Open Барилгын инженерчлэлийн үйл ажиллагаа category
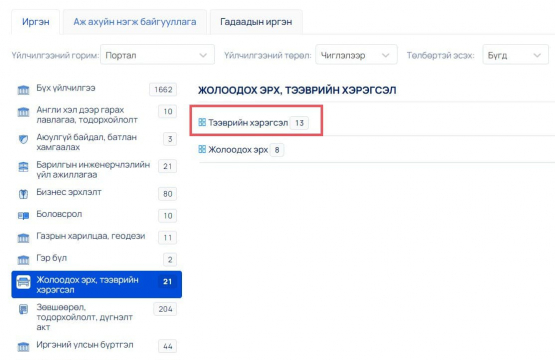This screenshot has width=555, height=360. click(x=93, y=170)
